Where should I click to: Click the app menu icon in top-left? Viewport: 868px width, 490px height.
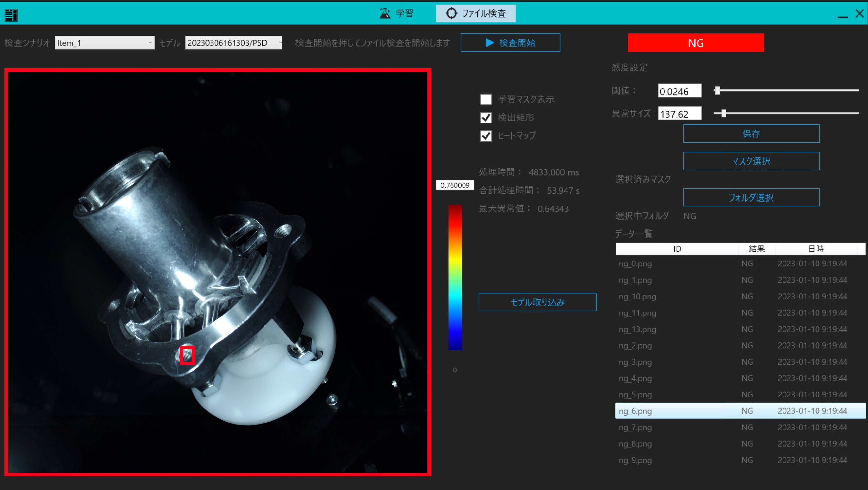(11, 15)
